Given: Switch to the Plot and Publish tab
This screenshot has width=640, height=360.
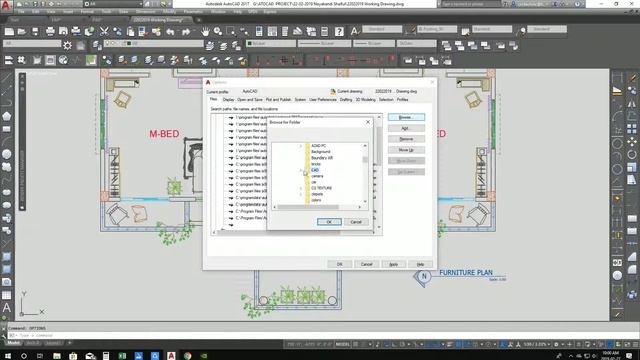Looking at the screenshot, I should coord(278,100).
